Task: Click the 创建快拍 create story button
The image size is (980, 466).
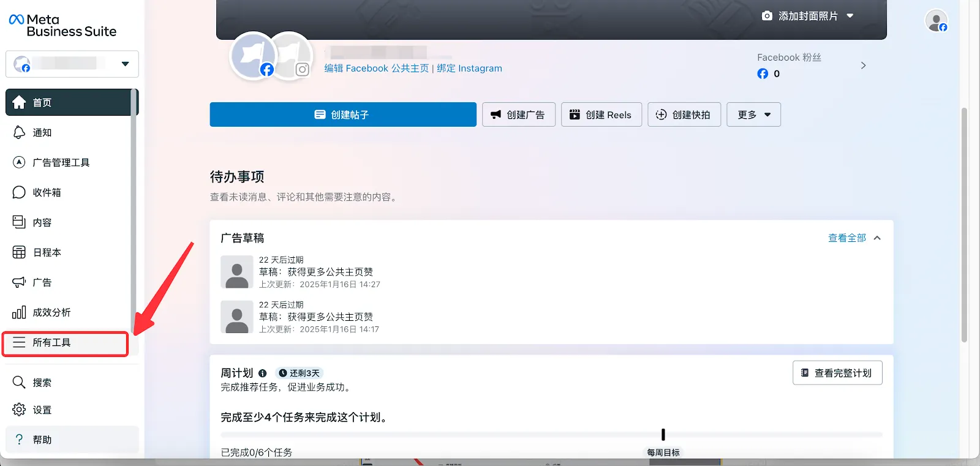Action: tap(684, 115)
